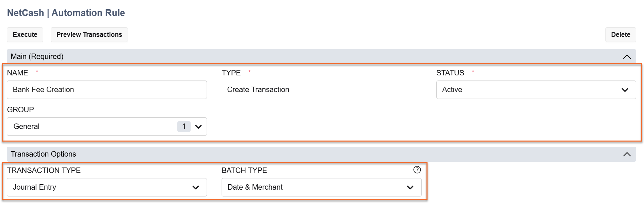Click the Batch Type help question-mark icon
This screenshot has width=644, height=204.
tap(417, 170)
